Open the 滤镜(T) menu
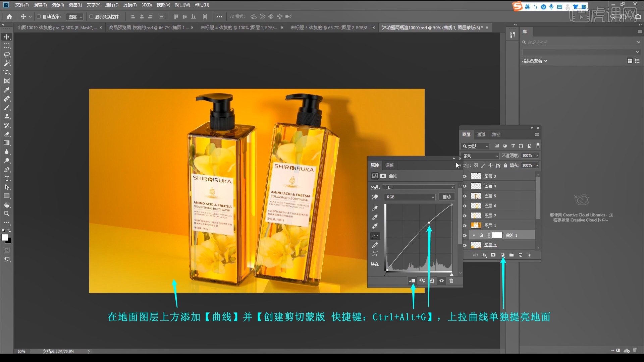The image size is (644, 362). (130, 5)
